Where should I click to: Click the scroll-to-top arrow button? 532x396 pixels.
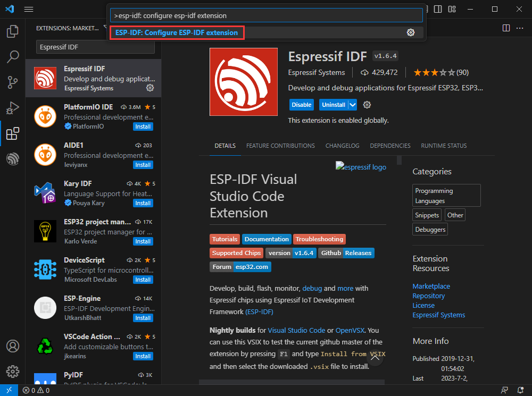click(375, 357)
